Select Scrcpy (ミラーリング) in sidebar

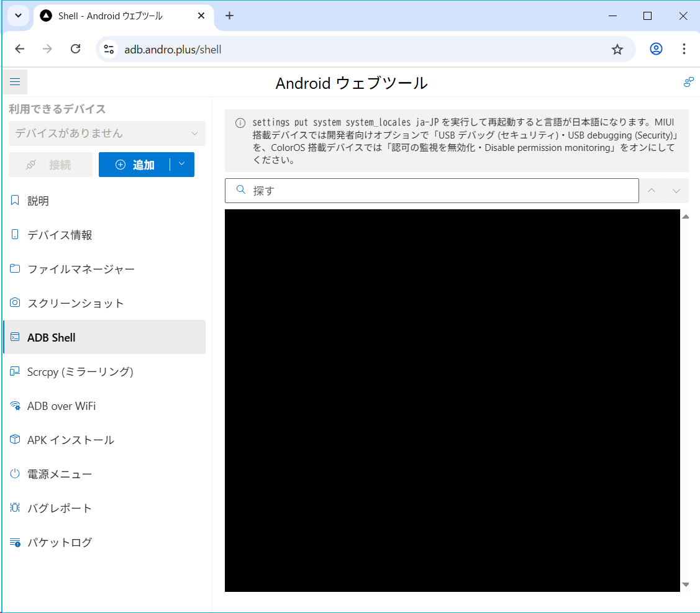coord(80,371)
